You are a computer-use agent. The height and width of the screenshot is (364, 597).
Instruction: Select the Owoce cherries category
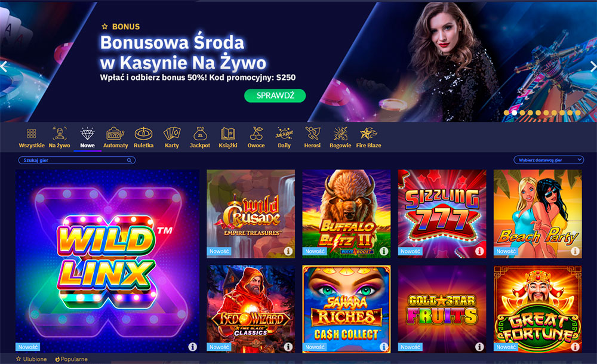(256, 138)
